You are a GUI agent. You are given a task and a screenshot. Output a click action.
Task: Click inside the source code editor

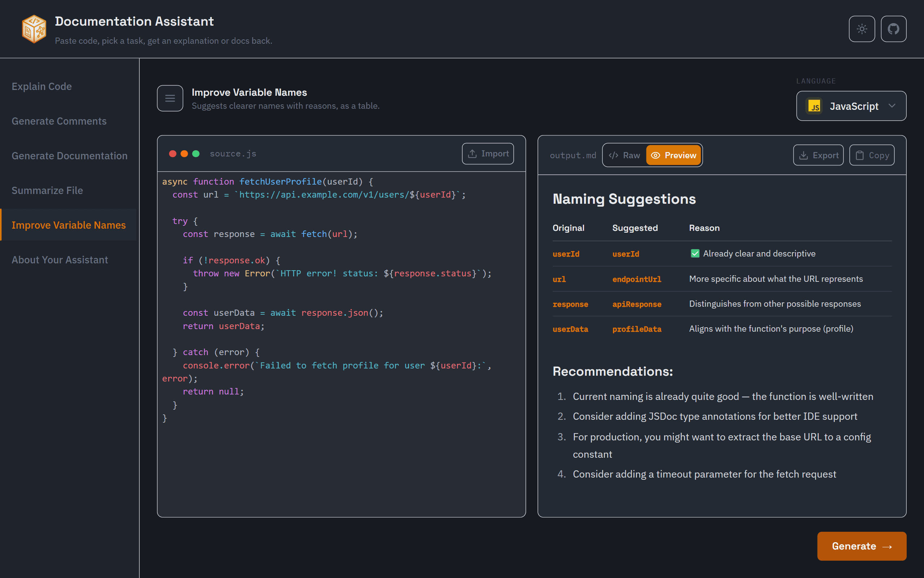pyautogui.click(x=341, y=344)
